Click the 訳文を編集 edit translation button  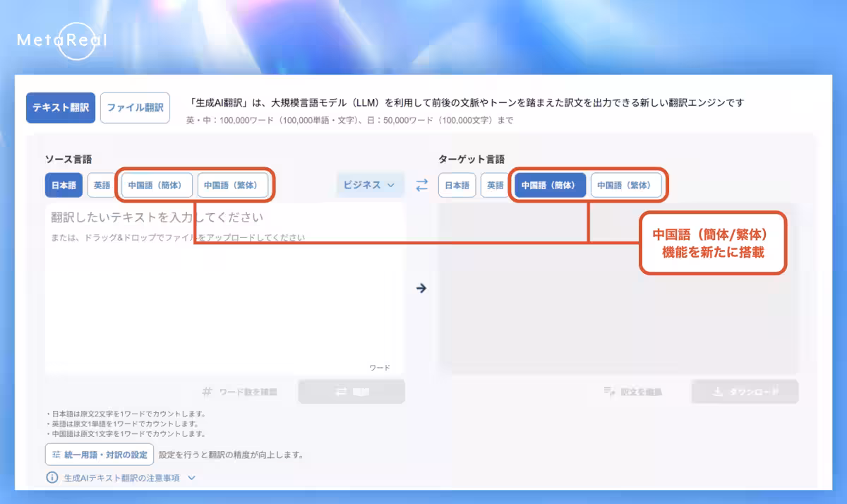(x=633, y=392)
